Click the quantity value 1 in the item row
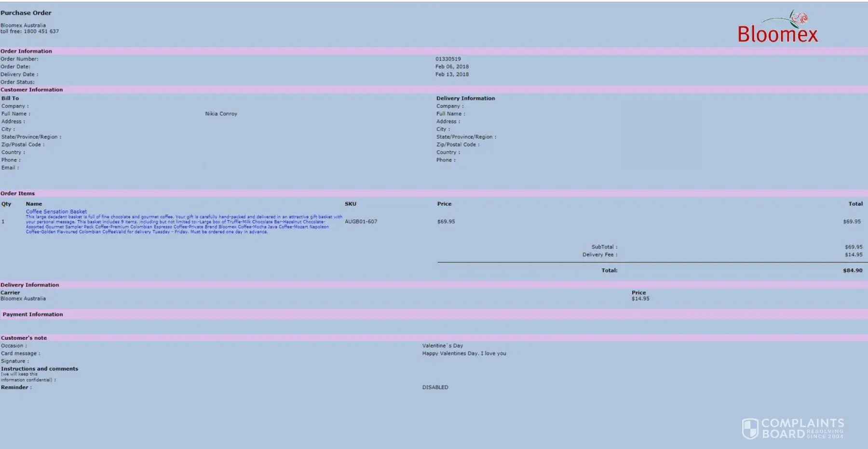Screen dimensions: 868x449 coord(3,222)
